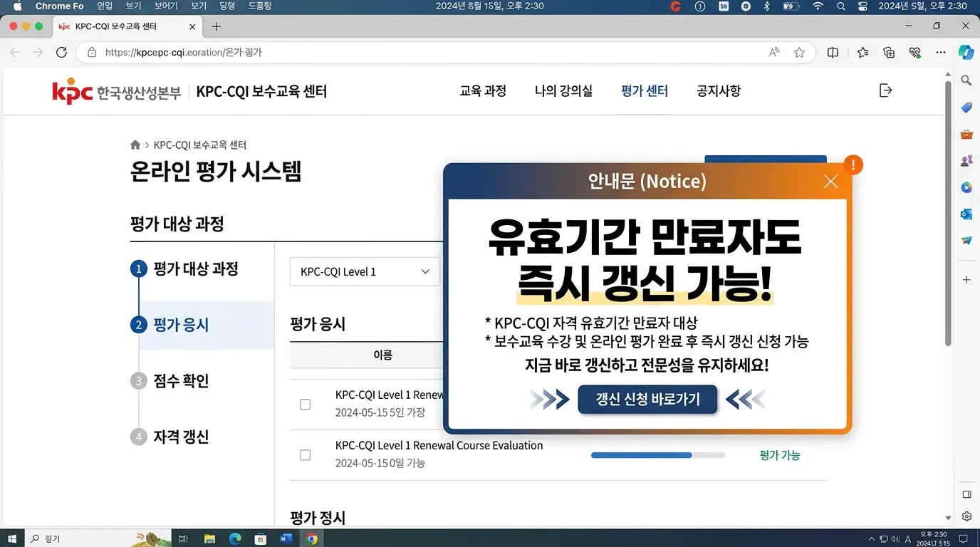The image size is (980, 547).
Task: Open the 교육 과정 menu
Action: click(x=483, y=90)
